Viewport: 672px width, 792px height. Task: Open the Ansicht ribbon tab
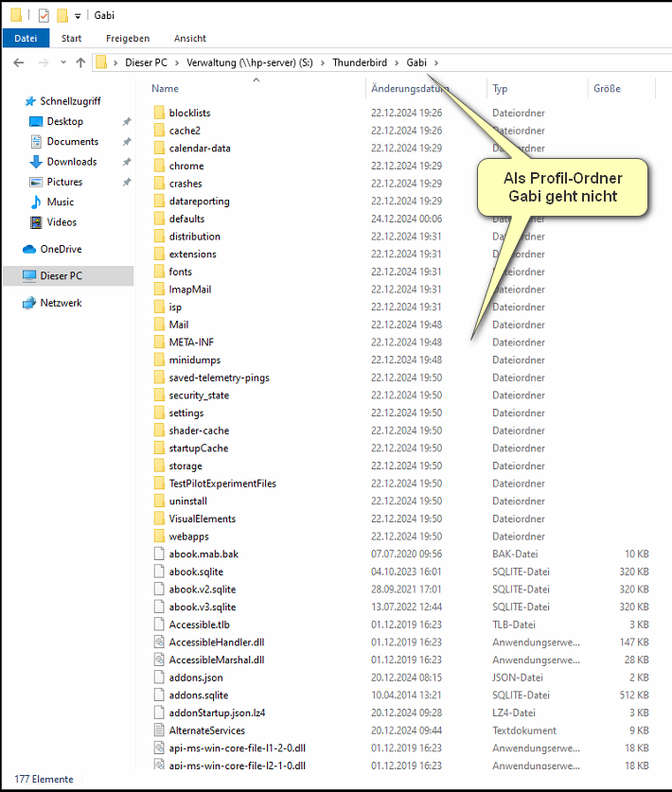click(190, 39)
